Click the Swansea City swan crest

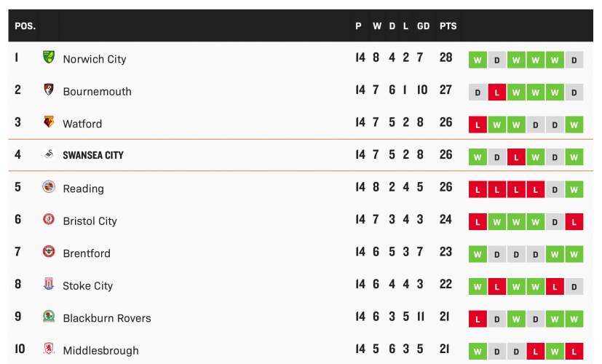point(49,154)
